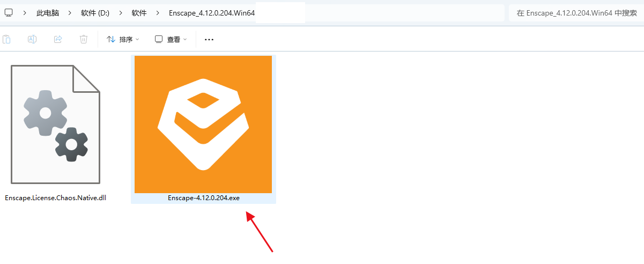Image resolution: width=644 pixels, height=264 pixels.
Task: Select the Enscape.License.Chaos.Native.dll file name label
Action: coord(55,198)
